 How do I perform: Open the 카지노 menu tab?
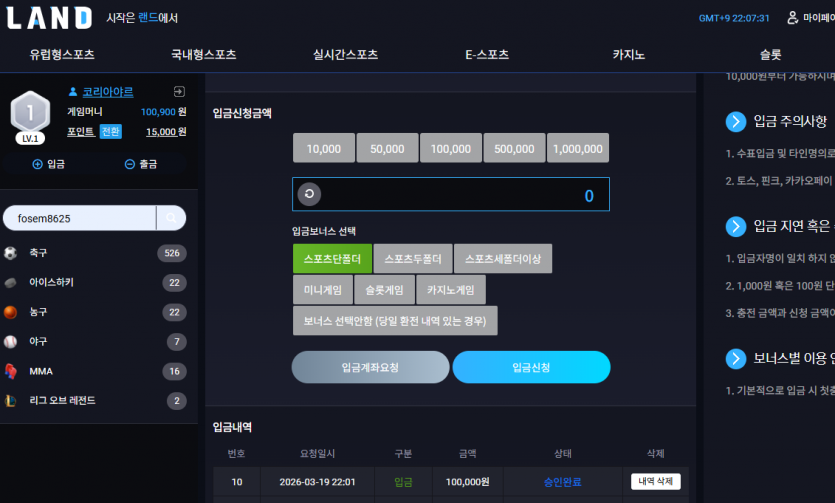(x=628, y=54)
